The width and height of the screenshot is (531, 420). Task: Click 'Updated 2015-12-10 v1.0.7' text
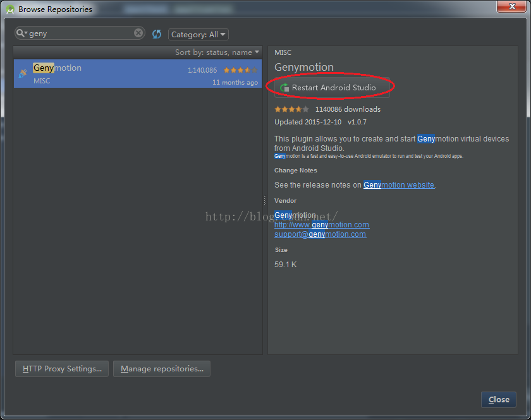coord(320,122)
